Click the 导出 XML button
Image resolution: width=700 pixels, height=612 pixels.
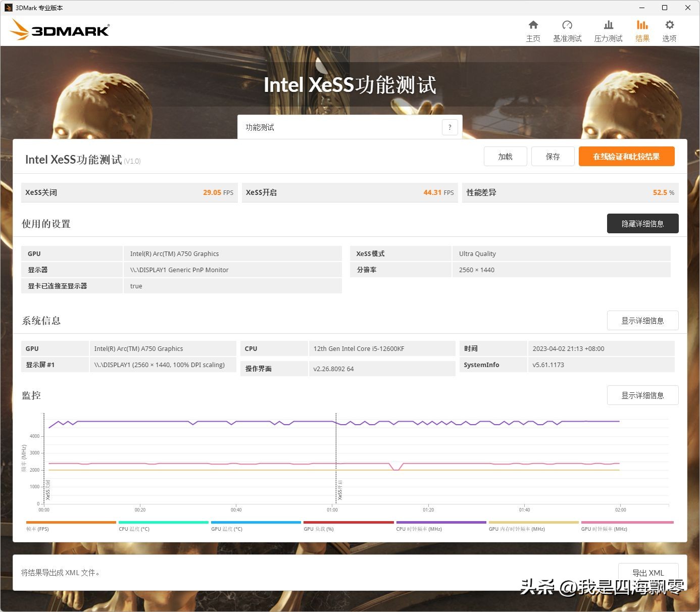(x=649, y=573)
